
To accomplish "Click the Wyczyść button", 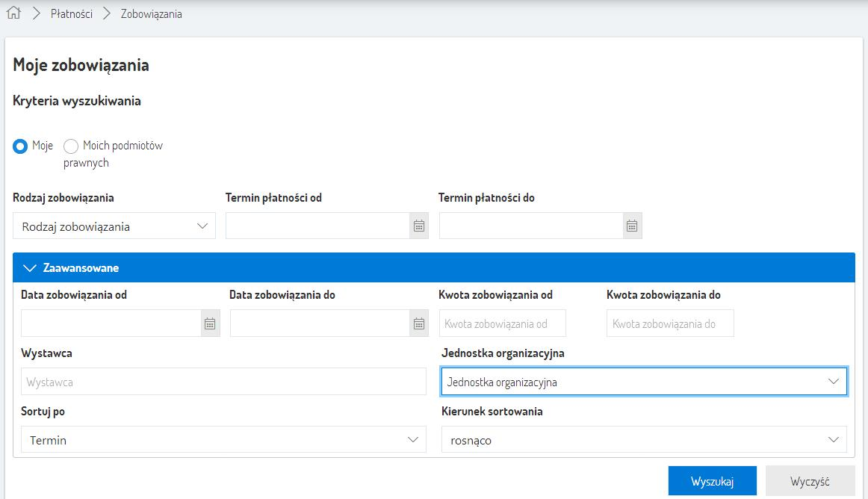I will point(810,481).
